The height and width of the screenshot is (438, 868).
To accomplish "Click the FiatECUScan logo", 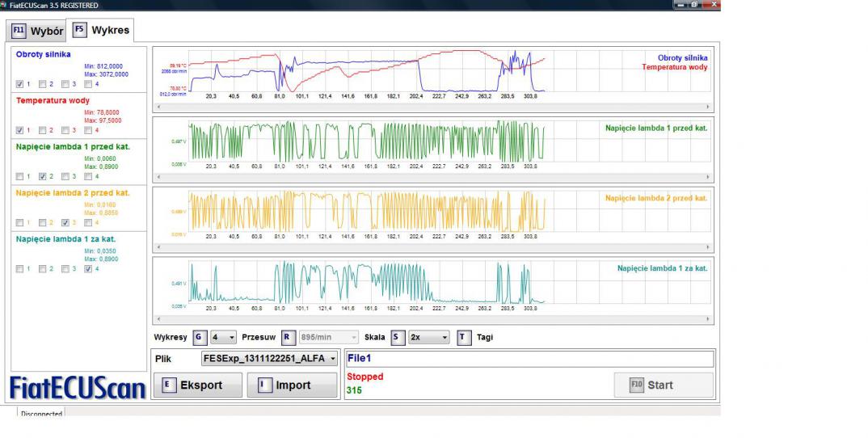I will coord(77,387).
